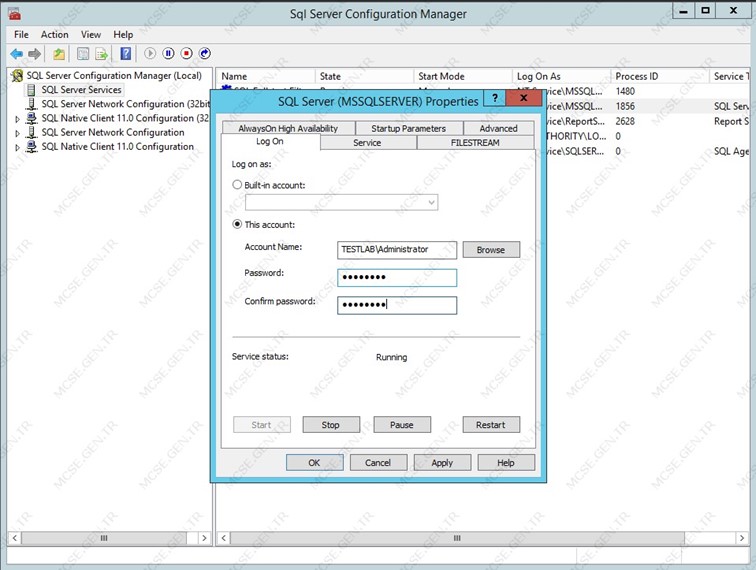Click the Native Client 11.0 (32bit) node icon
The height and width of the screenshot is (570, 756).
(x=32, y=118)
